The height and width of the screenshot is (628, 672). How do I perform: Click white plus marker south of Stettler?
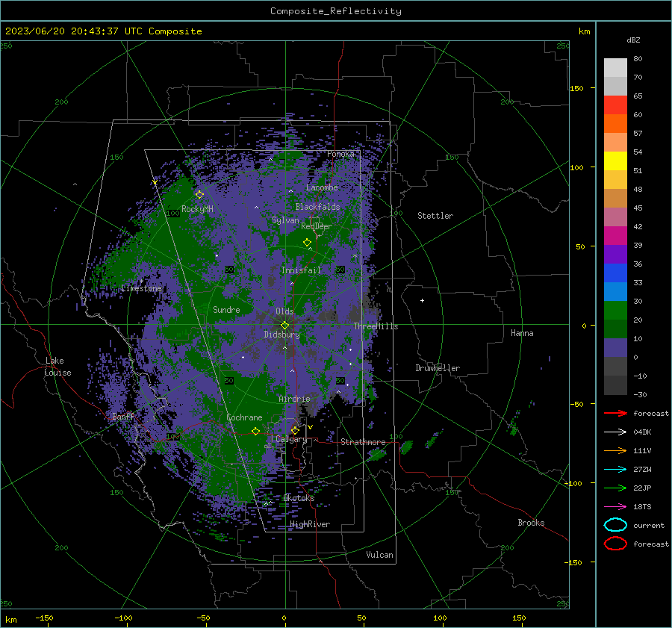(x=422, y=300)
